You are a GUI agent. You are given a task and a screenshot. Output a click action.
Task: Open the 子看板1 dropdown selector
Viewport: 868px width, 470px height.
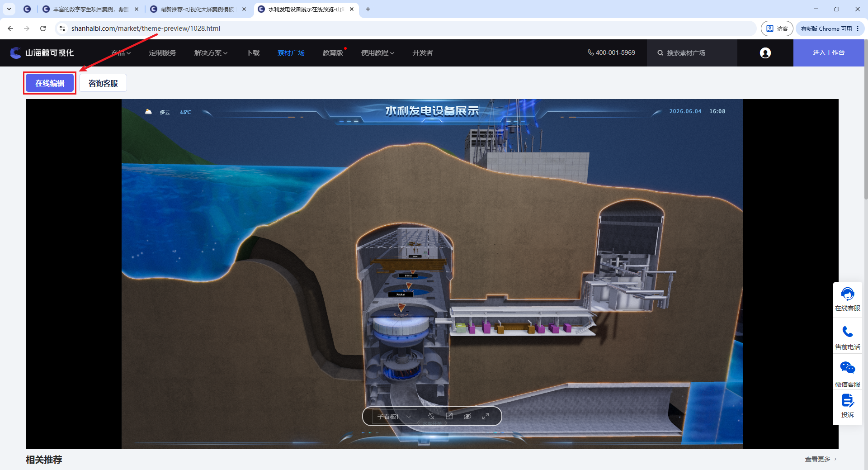tap(394, 416)
